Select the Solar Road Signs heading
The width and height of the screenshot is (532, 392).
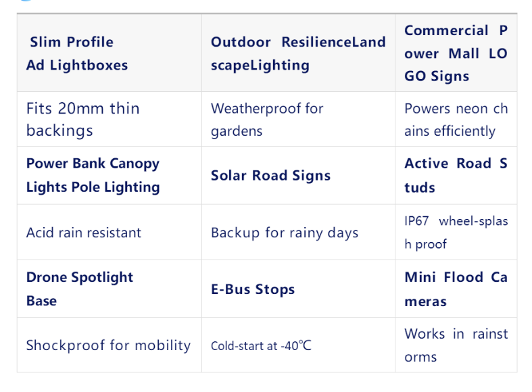[270, 176]
